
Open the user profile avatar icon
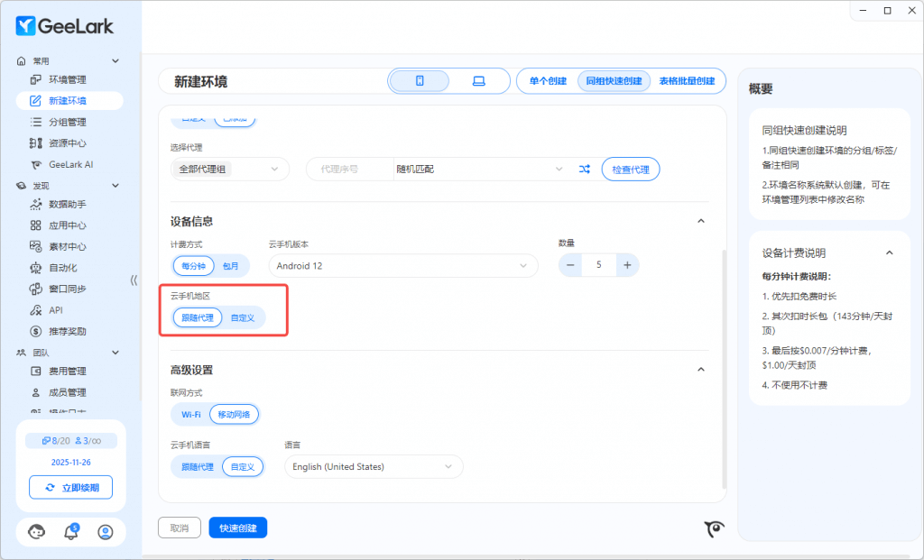pyautogui.click(x=106, y=532)
